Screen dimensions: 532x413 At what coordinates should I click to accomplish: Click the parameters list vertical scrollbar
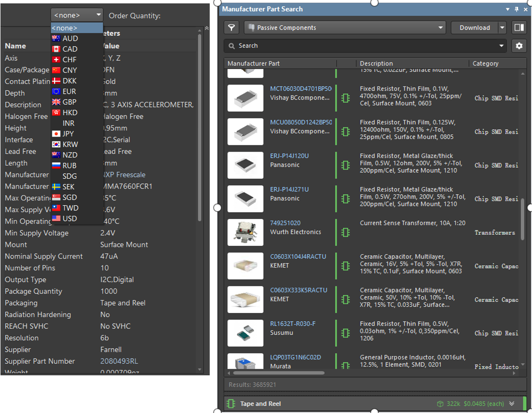[x=199, y=128]
